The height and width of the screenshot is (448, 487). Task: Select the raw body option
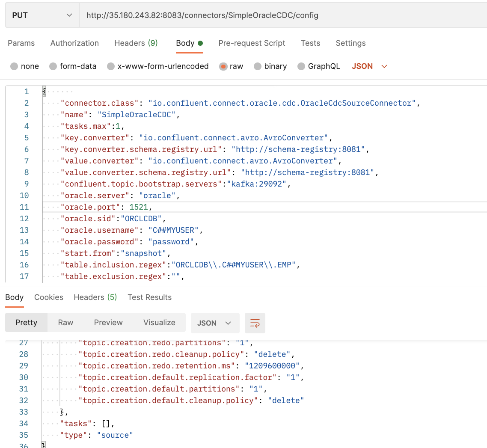[231, 66]
